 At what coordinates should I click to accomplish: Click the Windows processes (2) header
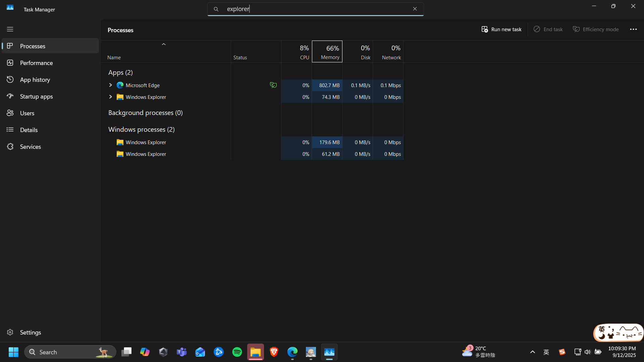point(141,129)
